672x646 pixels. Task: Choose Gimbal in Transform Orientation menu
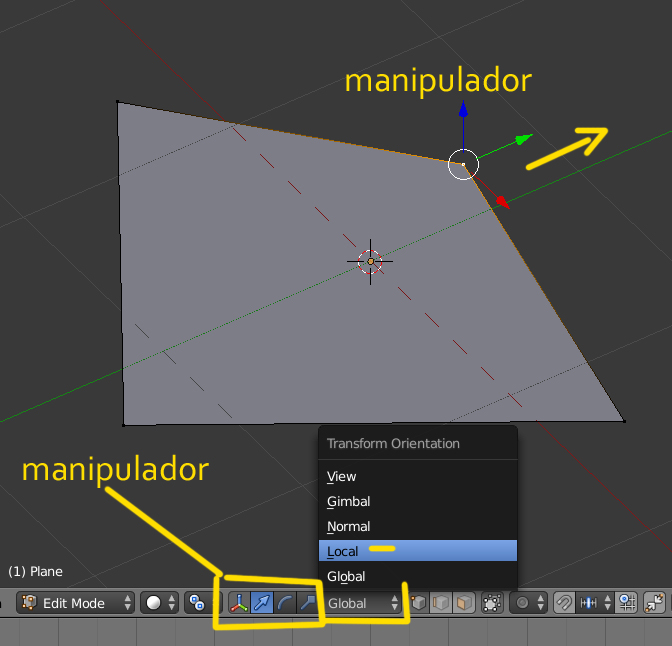point(418,501)
